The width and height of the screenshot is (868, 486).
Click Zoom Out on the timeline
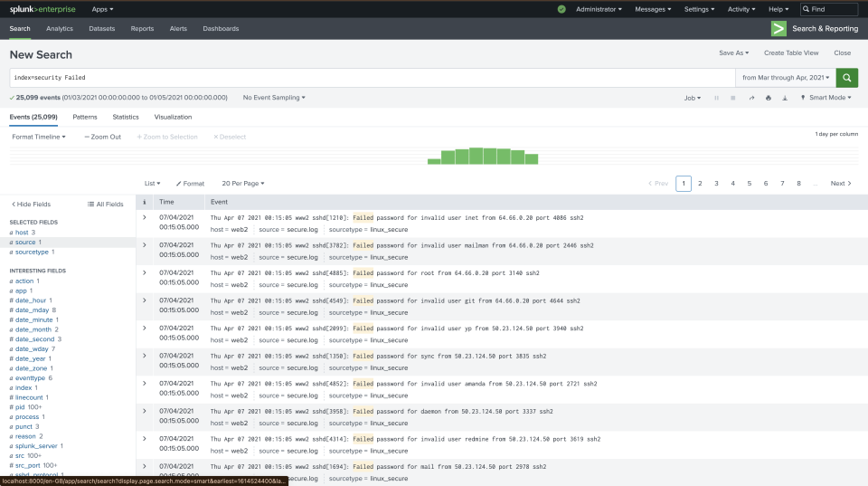click(102, 137)
